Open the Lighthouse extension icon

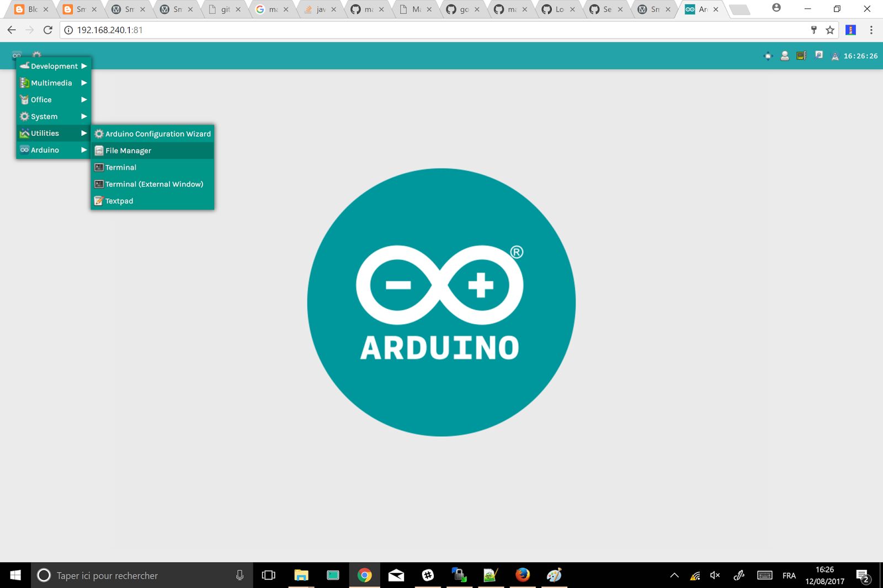coord(850,30)
